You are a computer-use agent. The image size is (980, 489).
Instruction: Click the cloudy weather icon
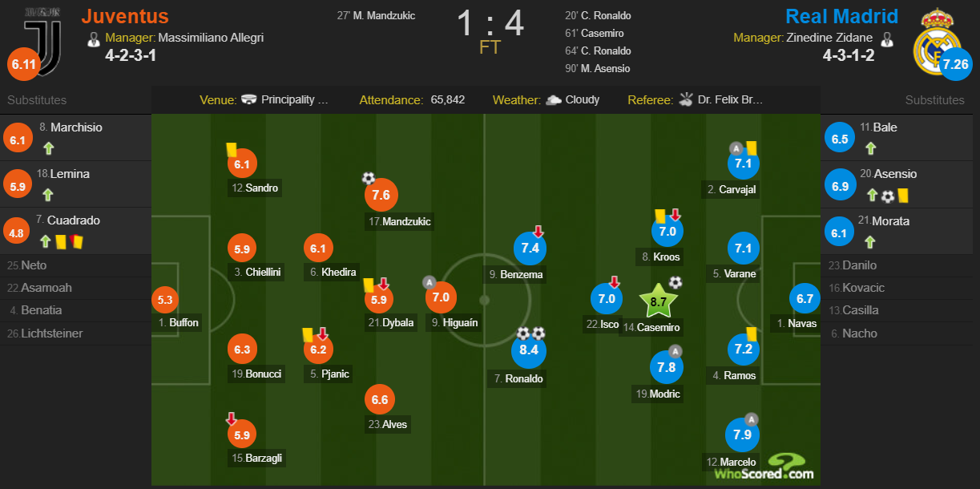[554, 100]
